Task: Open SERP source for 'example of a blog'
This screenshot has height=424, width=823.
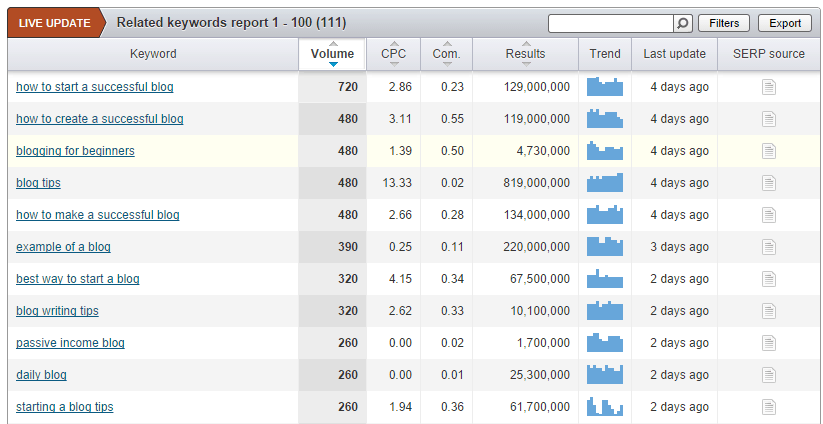Action: [768, 247]
